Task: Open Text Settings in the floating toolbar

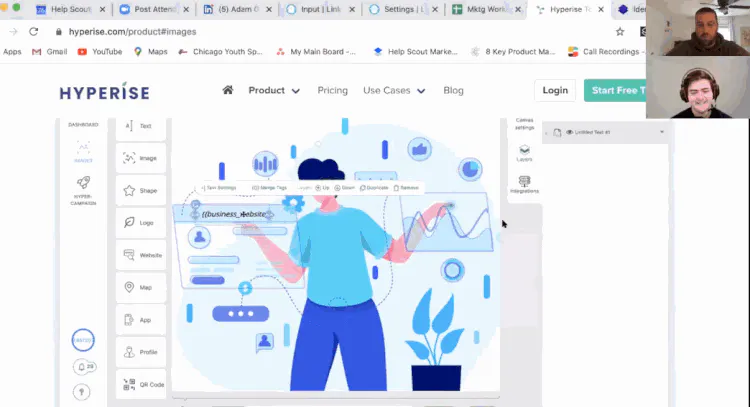Action: pos(219,188)
